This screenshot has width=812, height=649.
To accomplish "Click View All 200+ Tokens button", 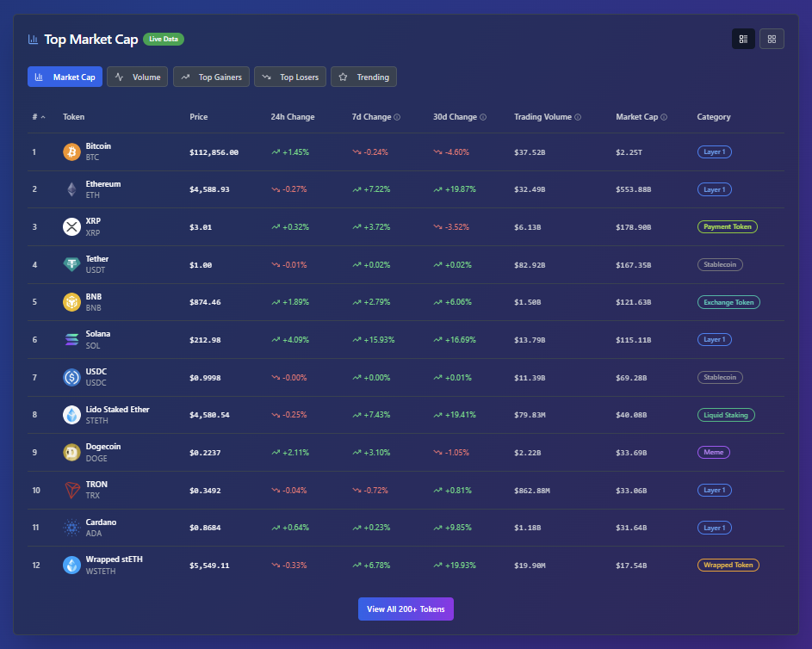I will point(406,609).
